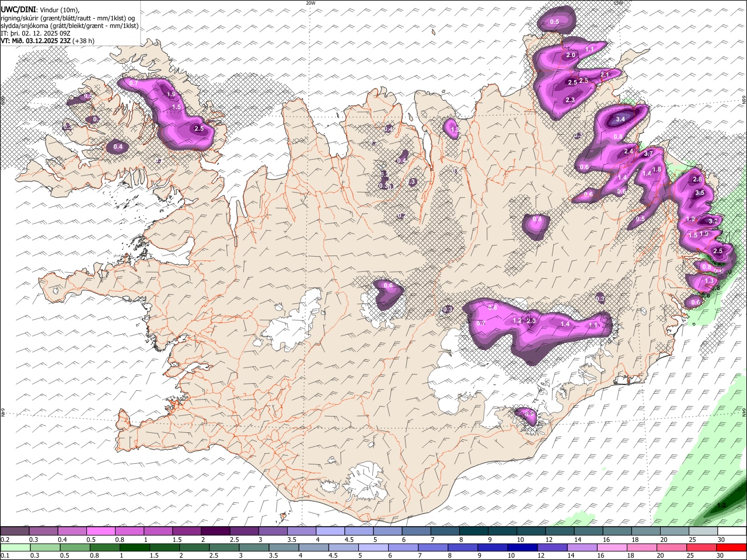
Task: Click the 'Vindur (10m)' title text
Action: click(59, 10)
